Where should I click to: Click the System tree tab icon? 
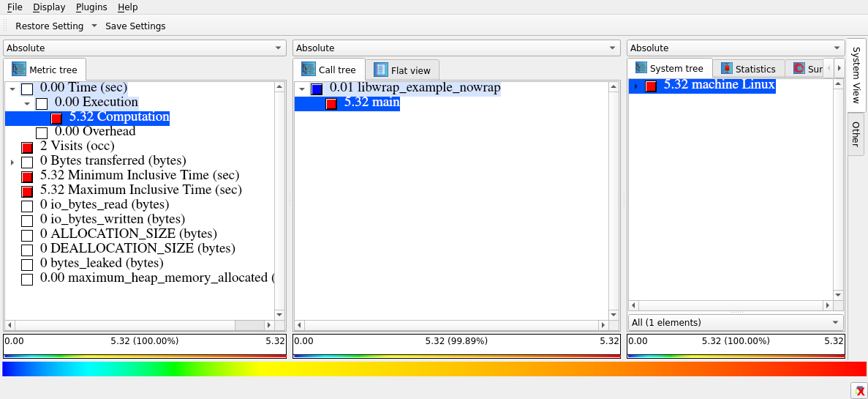641,68
